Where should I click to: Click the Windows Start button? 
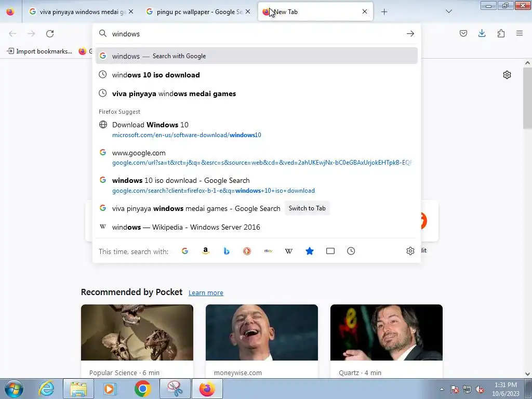(x=14, y=389)
